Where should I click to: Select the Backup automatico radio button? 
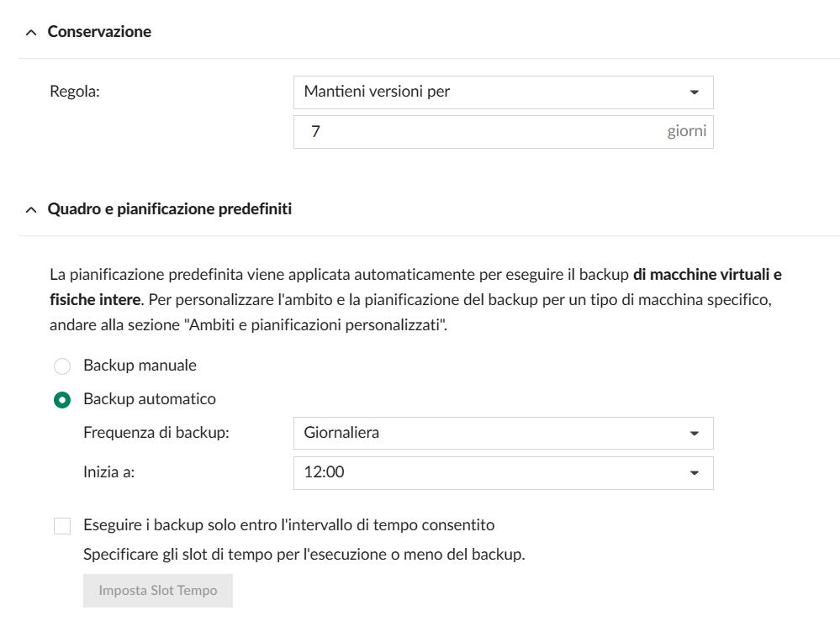point(62,400)
